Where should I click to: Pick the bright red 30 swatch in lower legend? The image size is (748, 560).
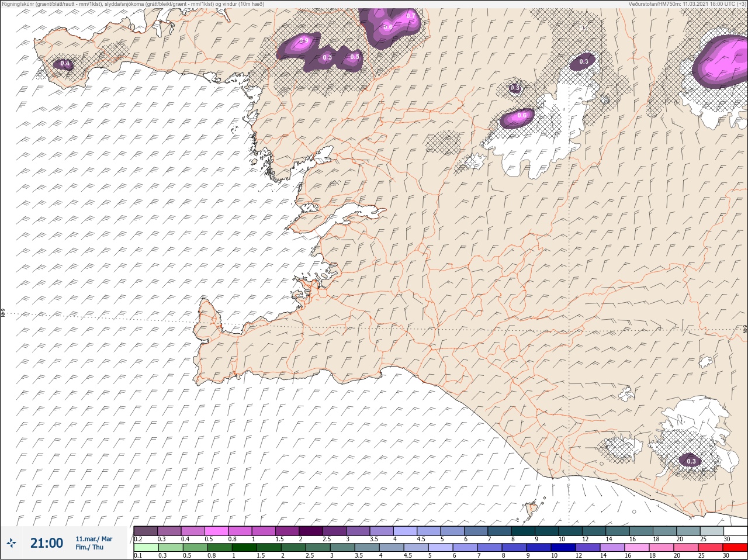735,548
